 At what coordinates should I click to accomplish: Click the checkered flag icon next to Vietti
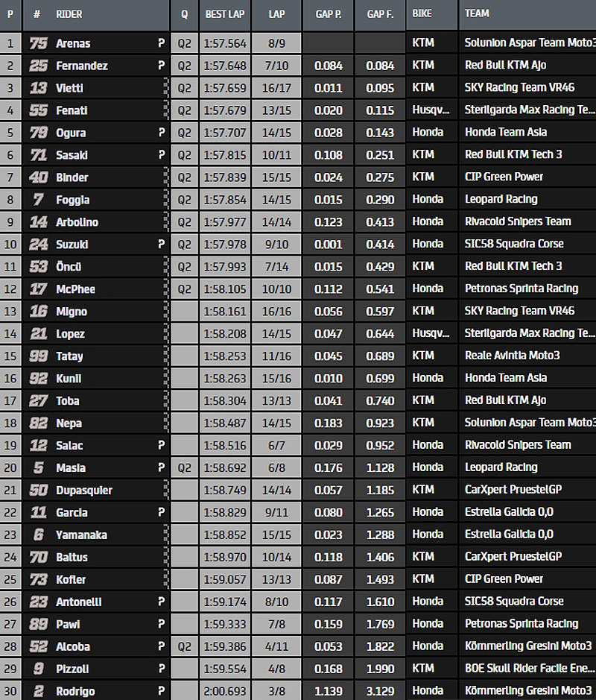click(165, 88)
